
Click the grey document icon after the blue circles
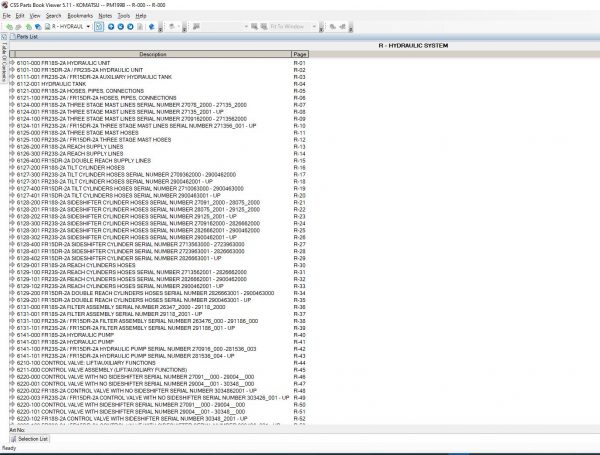(140, 27)
